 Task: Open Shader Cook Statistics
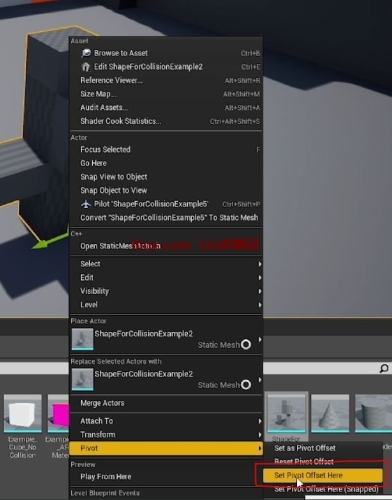[x=166, y=121]
